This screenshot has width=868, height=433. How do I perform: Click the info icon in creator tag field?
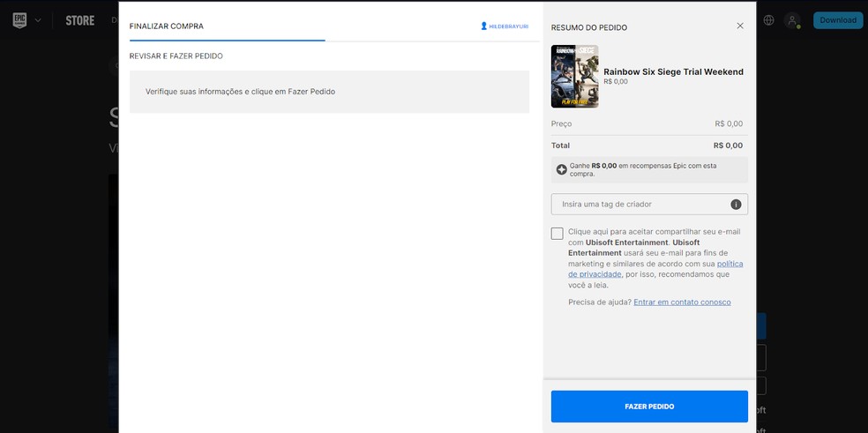click(x=736, y=205)
